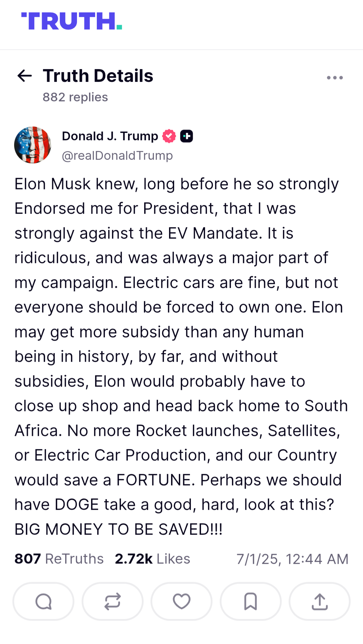The height and width of the screenshot is (644, 363).
Task: Share the post via upload icon
Action: click(320, 601)
